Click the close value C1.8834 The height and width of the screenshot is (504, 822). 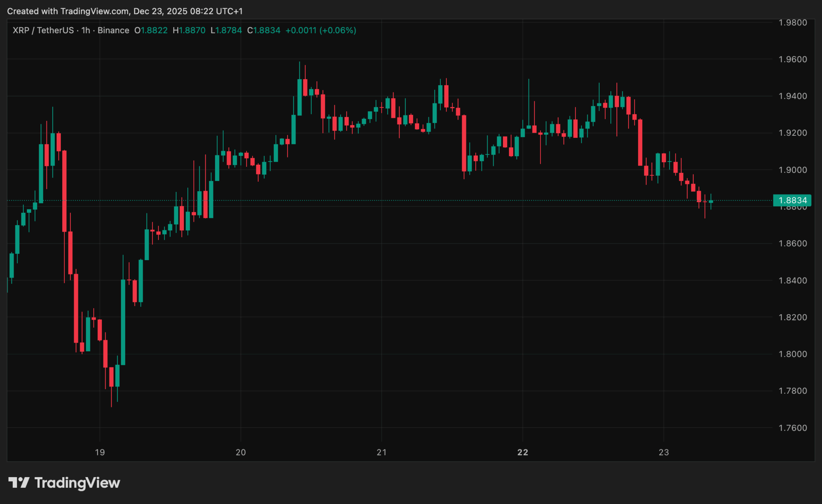click(x=264, y=30)
